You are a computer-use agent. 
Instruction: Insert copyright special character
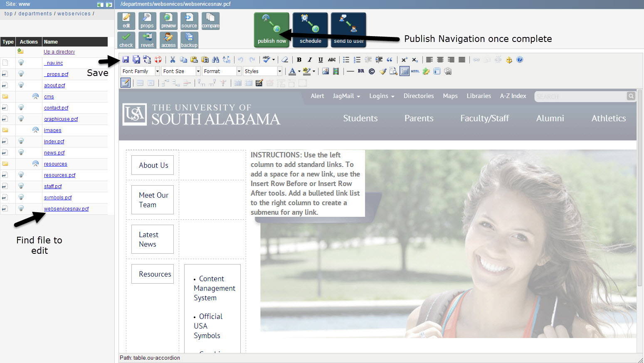pyautogui.click(x=372, y=71)
